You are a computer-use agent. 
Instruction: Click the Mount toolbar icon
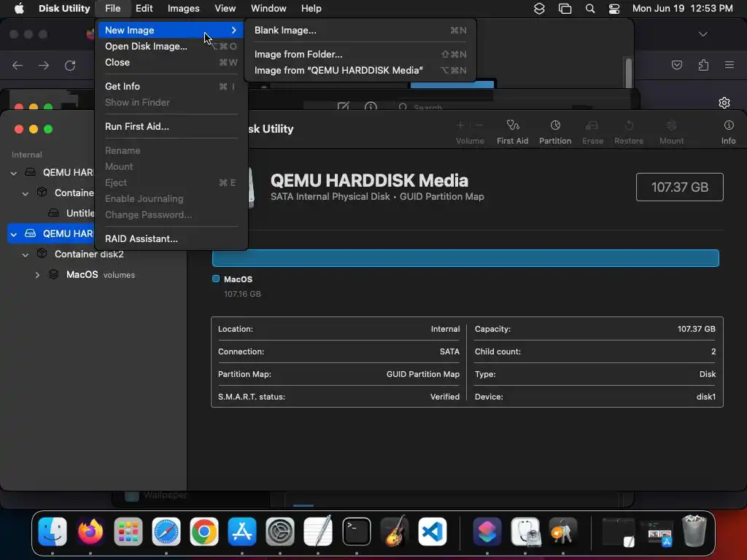pos(671,125)
